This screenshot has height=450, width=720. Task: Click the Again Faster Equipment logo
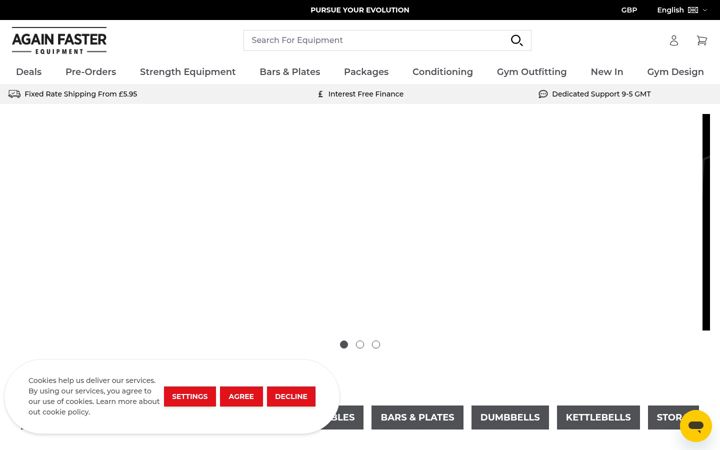pos(59,41)
